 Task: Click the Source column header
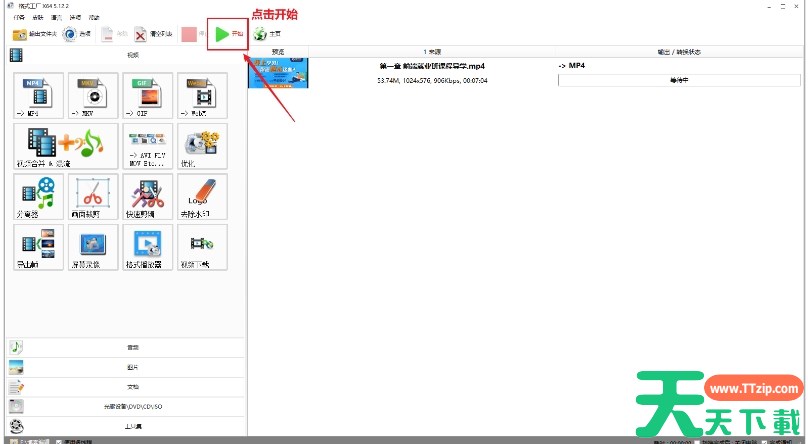pos(432,52)
